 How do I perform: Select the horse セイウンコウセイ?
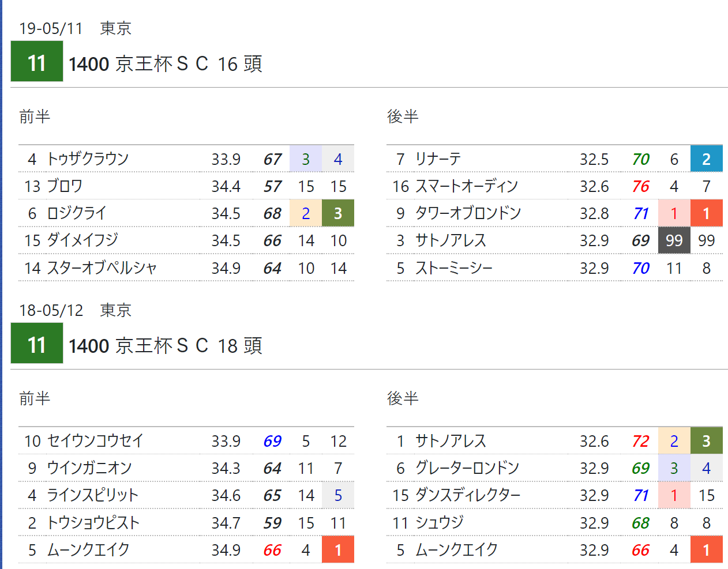point(95,441)
